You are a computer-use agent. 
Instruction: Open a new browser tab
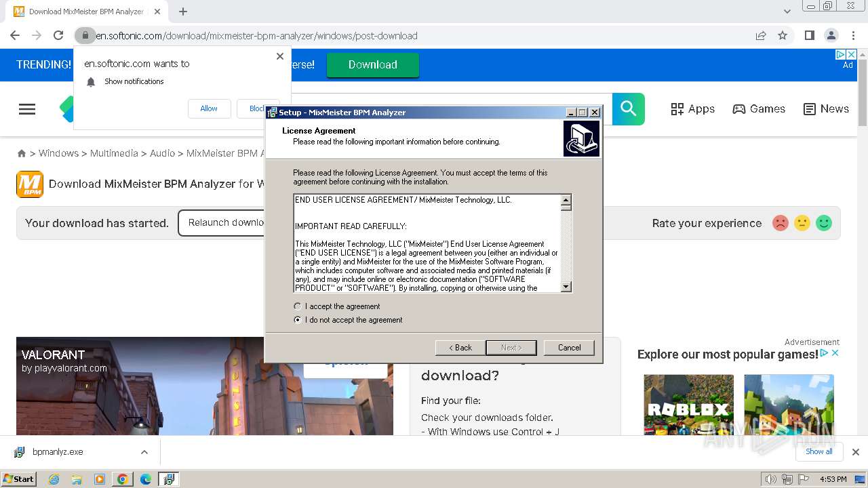pos(183,12)
